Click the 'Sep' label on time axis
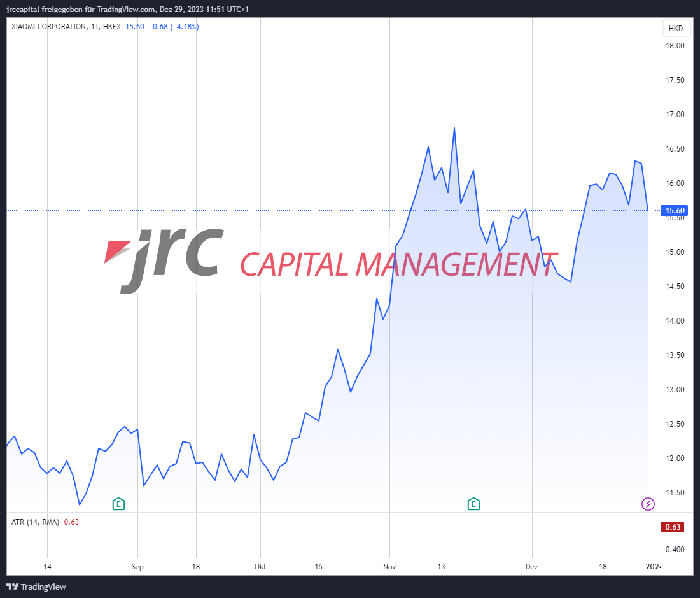The width and height of the screenshot is (700, 598). [x=137, y=566]
